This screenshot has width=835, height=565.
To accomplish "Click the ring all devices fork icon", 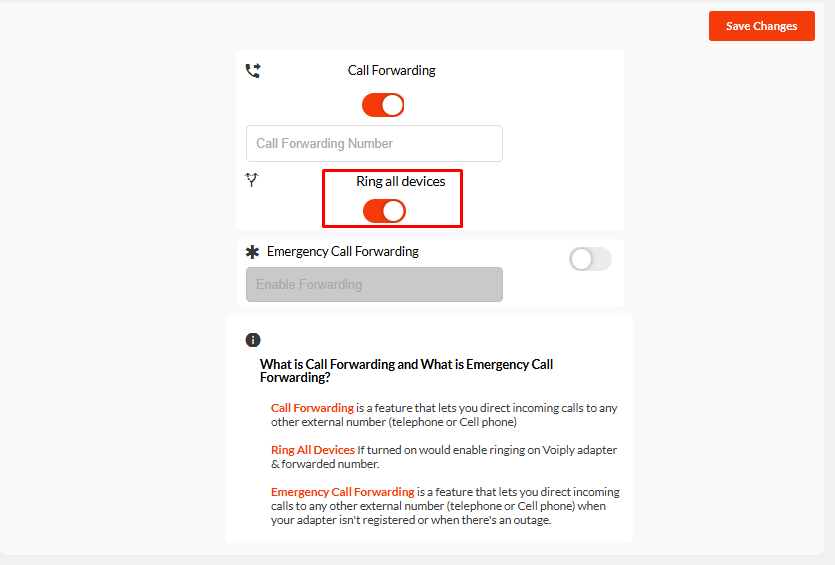I will point(252,179).
